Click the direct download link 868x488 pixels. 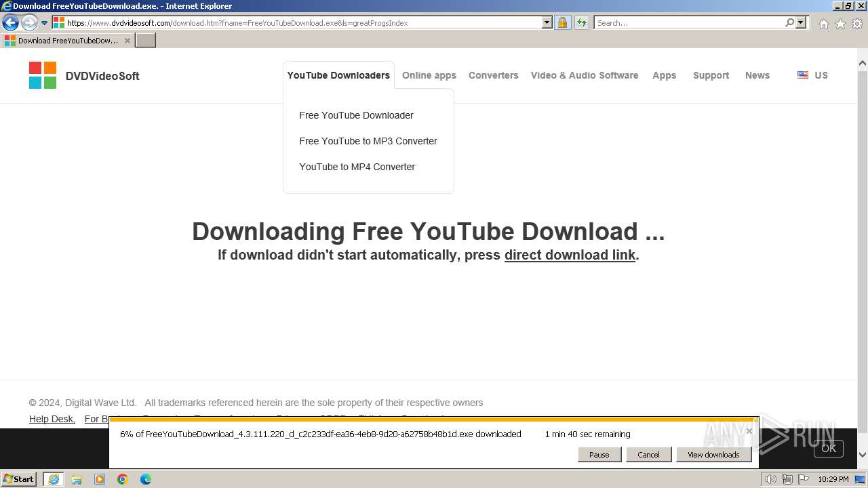tap(570, 255)
